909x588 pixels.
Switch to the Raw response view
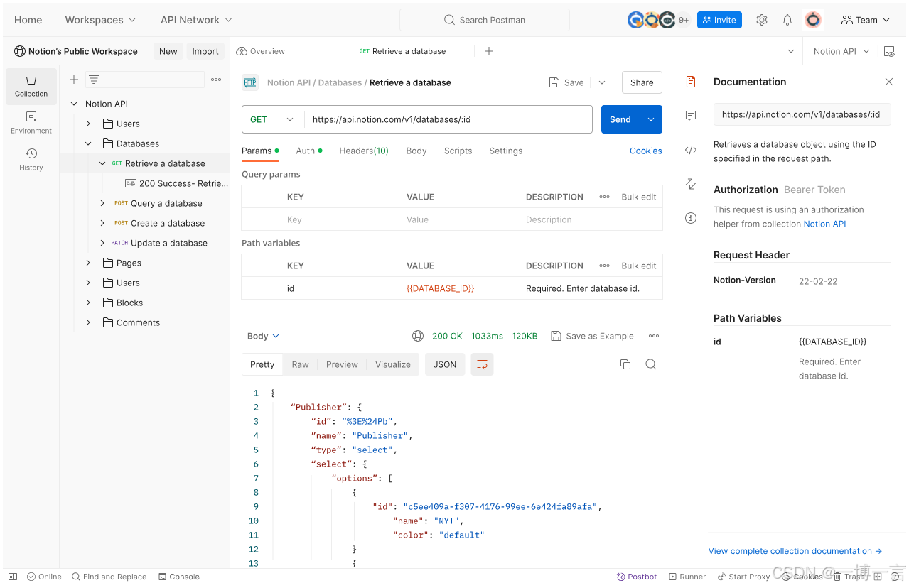pos(300,364)
